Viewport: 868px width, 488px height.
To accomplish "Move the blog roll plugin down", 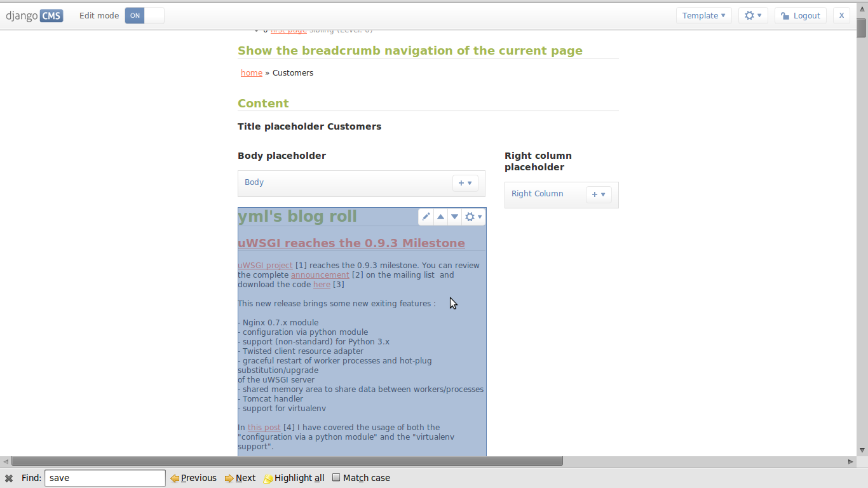I will (454, 217).
